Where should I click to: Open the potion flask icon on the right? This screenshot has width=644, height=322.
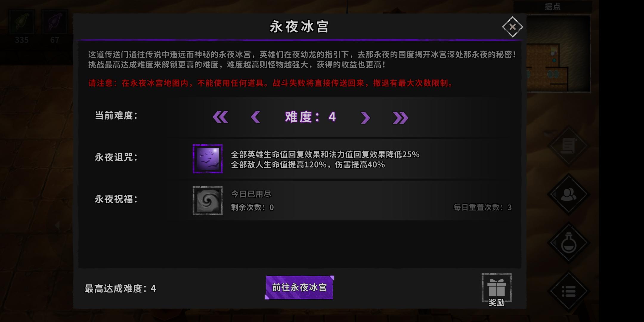[569, 243]
